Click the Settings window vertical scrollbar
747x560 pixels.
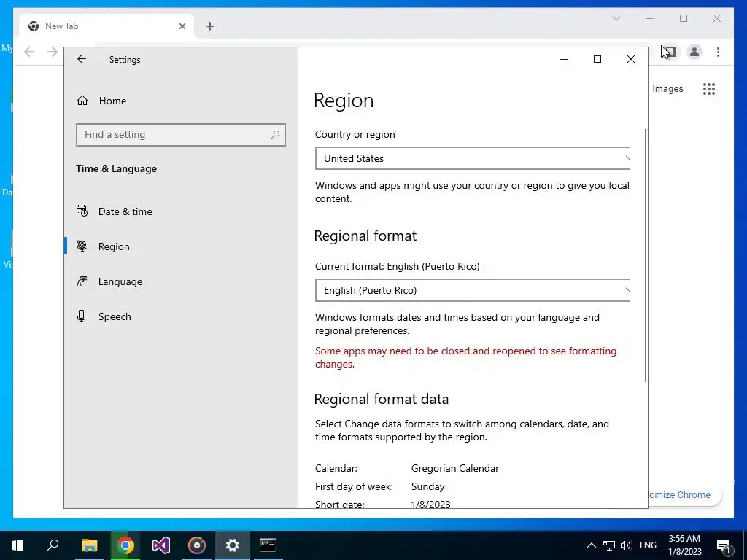[646, 254]
